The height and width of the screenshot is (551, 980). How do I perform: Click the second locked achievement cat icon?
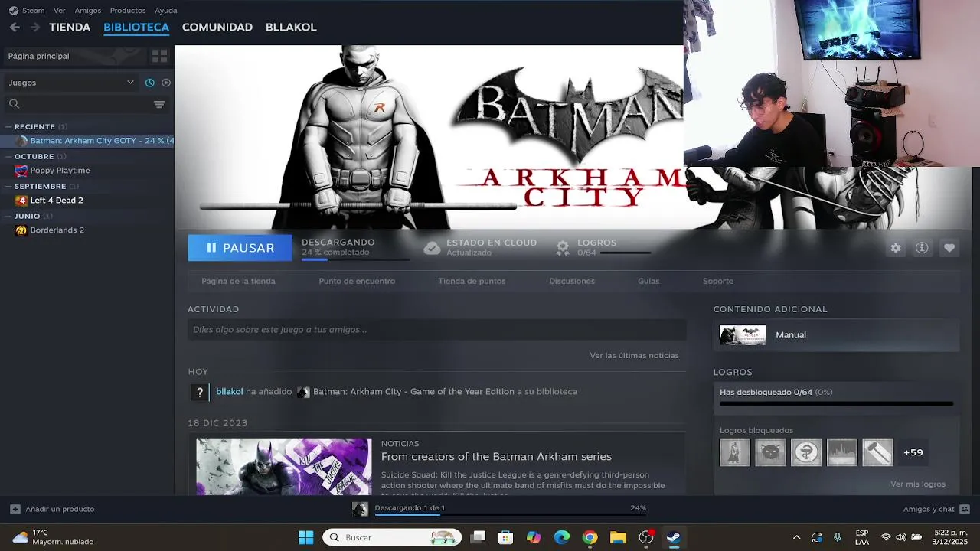(x=770, y=452)
